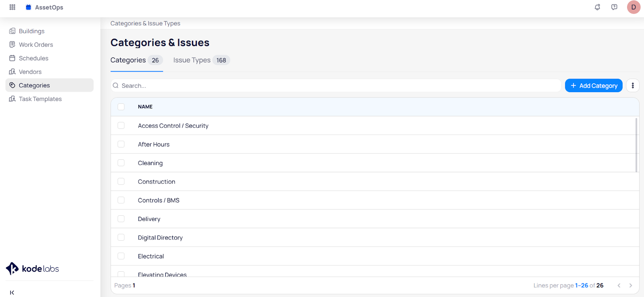
Task: Collapse the sidebar with arrow icon
Action: point(12,293)
